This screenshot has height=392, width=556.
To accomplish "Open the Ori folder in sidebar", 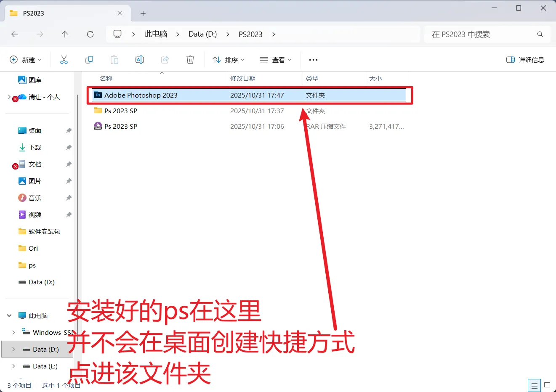I will tap(28, 248).
